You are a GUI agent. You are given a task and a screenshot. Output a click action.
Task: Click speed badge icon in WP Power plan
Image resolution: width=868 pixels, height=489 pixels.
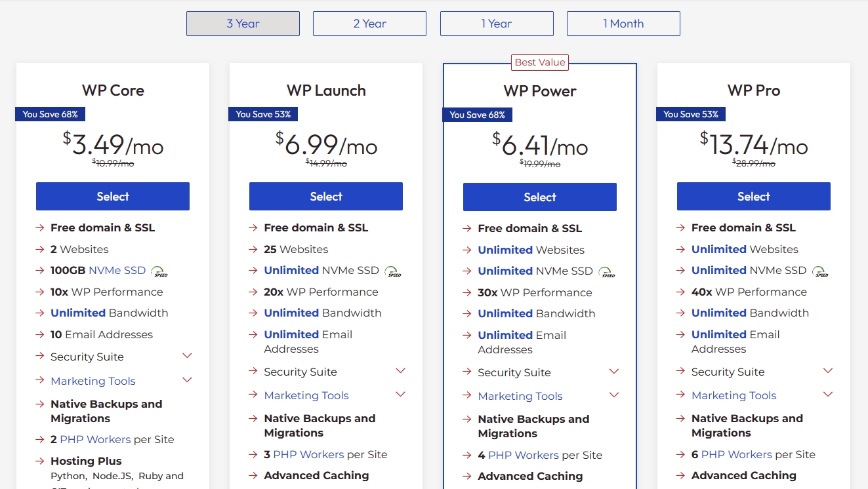[606, 272]
